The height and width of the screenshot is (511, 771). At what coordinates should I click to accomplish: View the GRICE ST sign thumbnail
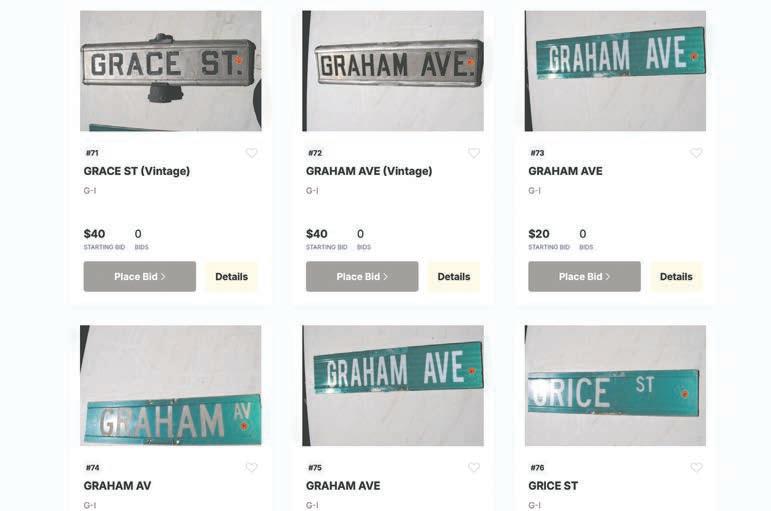click(615, 386)
